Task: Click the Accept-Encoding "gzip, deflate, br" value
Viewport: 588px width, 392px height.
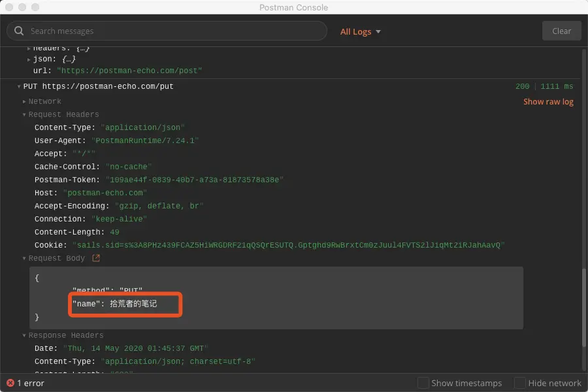Action: [x=159, y=206]
